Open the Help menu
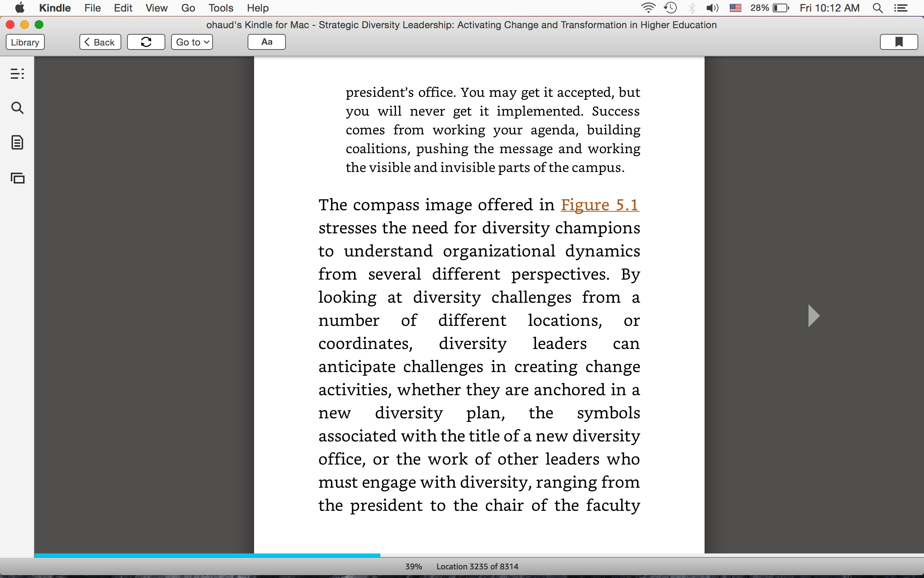 click(258, 8)
